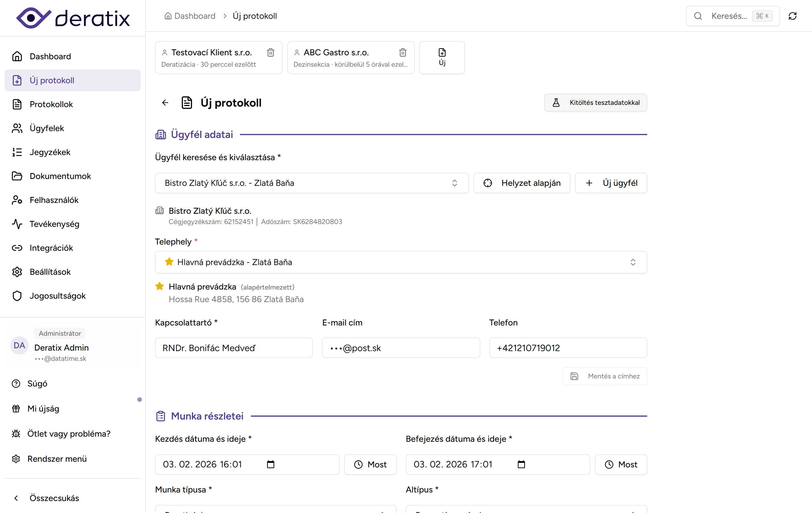Navigate to Protokollok in sidebar
Viewport: 812px width, 513px height.
tap(51, 104)
